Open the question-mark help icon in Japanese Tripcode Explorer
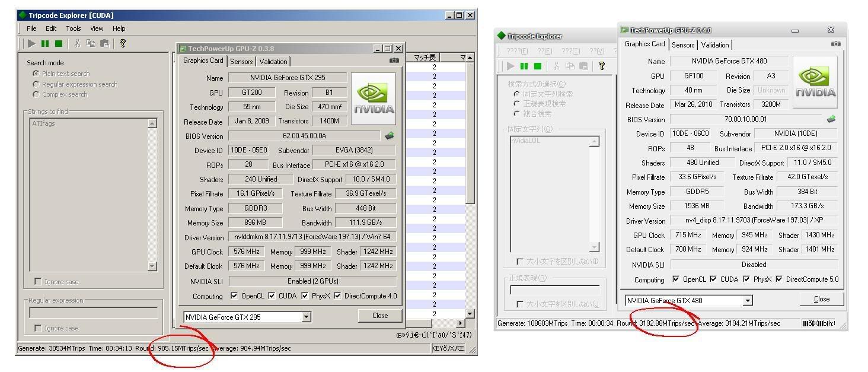This screenshot has width=868, height=372. pyautogui.click(x=602, y=66)
